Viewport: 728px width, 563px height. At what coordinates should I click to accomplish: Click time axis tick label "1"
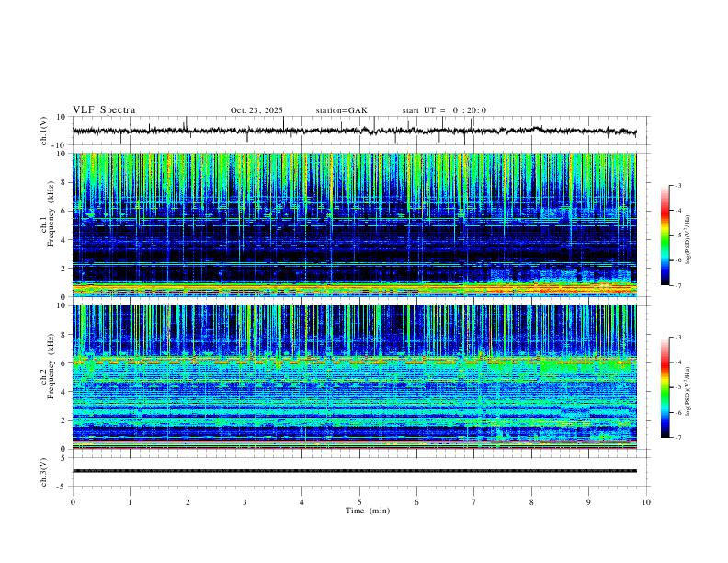130,502
